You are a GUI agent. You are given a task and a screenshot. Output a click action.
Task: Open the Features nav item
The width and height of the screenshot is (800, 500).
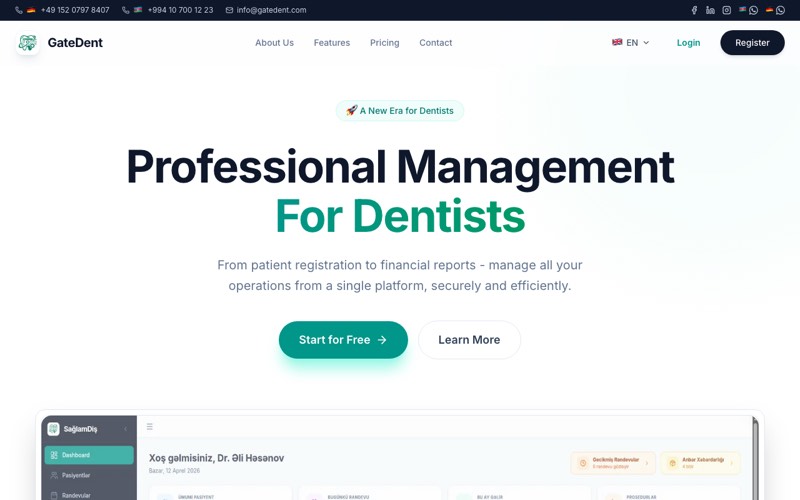click(332, 43)
